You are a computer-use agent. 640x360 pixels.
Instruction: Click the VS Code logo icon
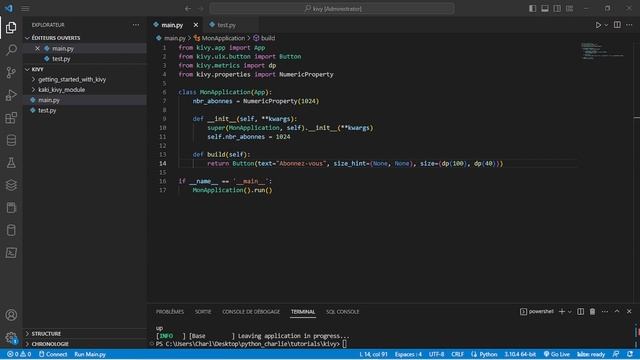(x=9, y=8)
